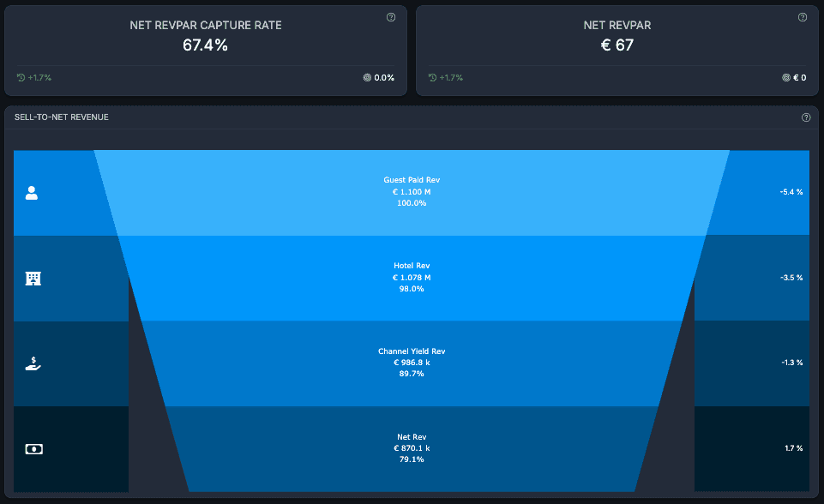Select the Guest Paid Rev funnel segment
Screen dimensions: 824x504
pyautogui.click(x=412, y=192)
